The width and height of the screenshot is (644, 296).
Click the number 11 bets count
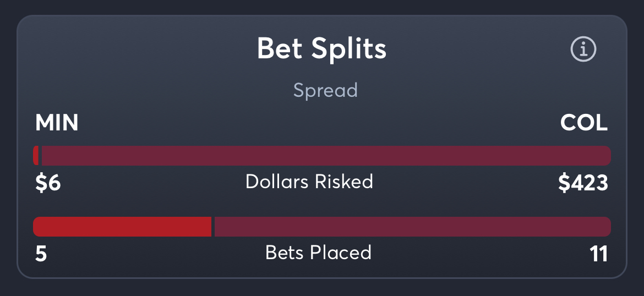(598, 254)
